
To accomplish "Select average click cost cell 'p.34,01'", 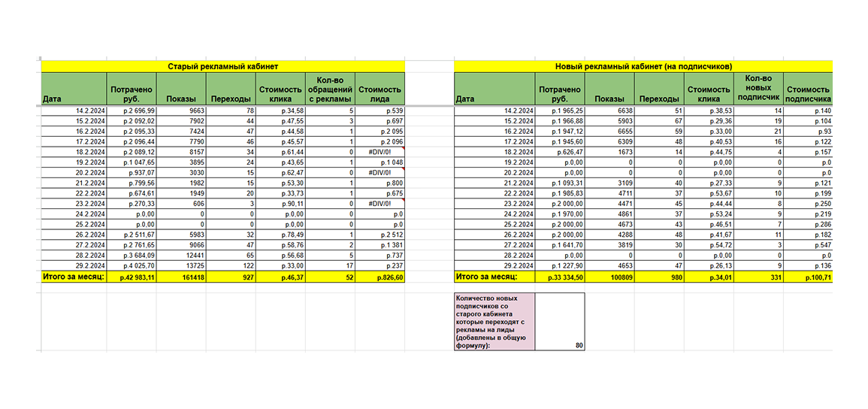I will [x=709, y=276].
